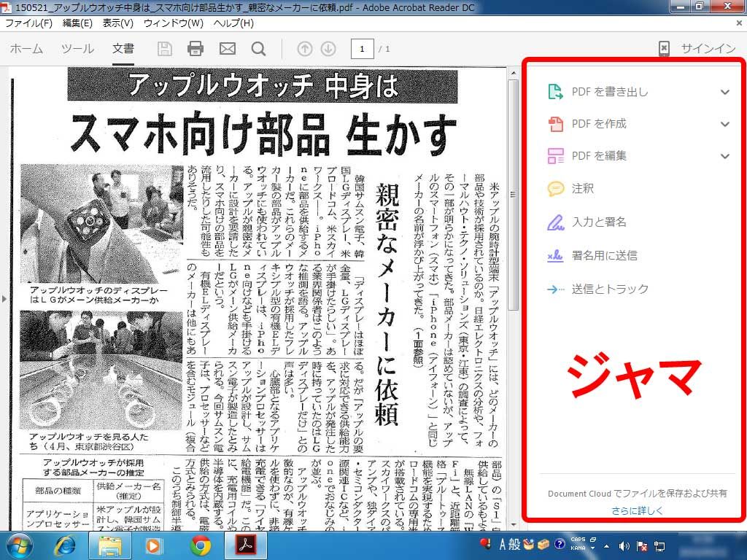Go to previous page up arrow
The width and height of the screenshot is (747, 560).
click(305, 49)
